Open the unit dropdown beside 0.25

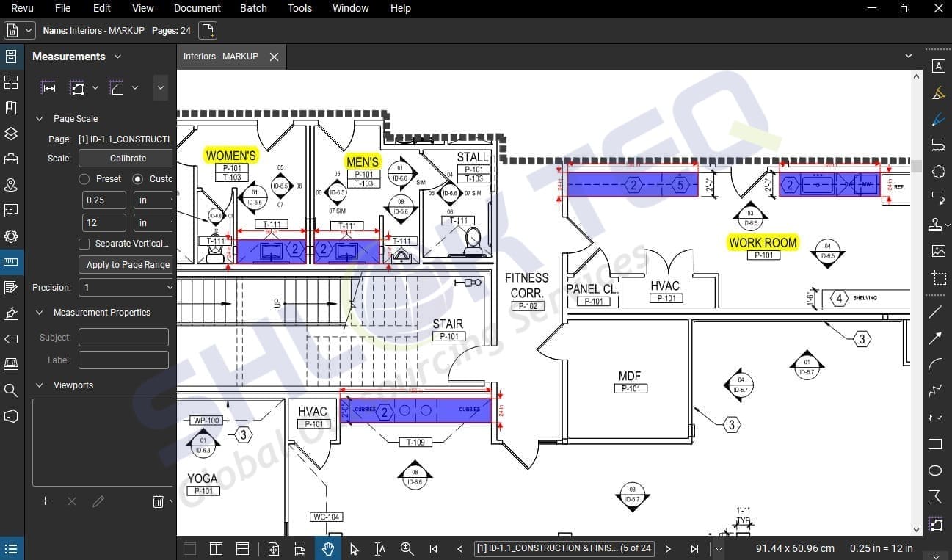pyautogui.click(x=154, y=200)
